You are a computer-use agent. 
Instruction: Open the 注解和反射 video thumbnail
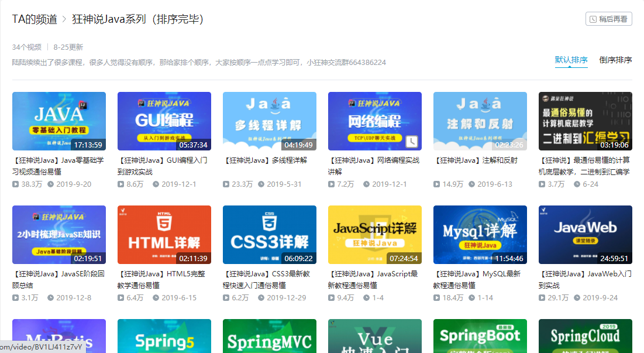(x=480, y=121)
